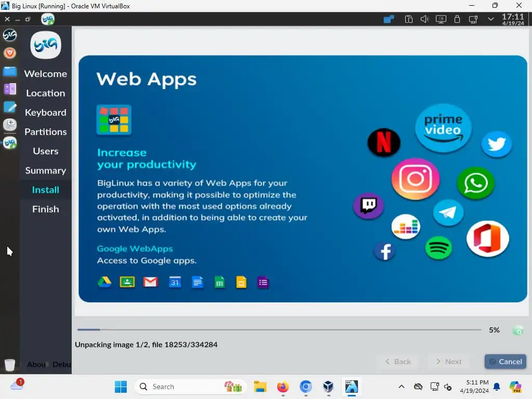Click the Unpacking image status text
Screen dimensions: 532x399
coord(146,345)
